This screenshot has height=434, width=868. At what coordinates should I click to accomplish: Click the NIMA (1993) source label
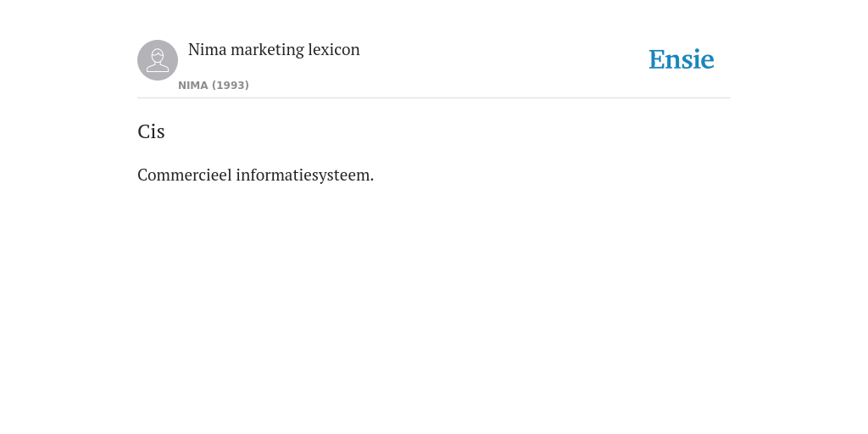click(214, 86)
